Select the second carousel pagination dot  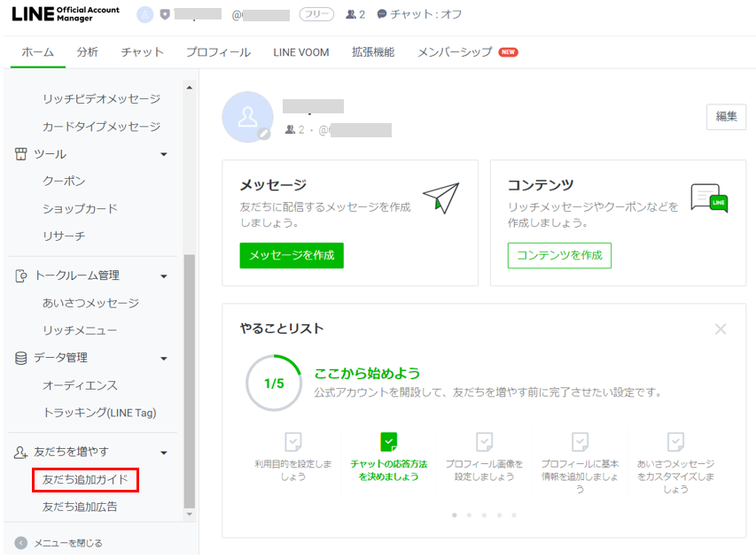tap(469, 515)
